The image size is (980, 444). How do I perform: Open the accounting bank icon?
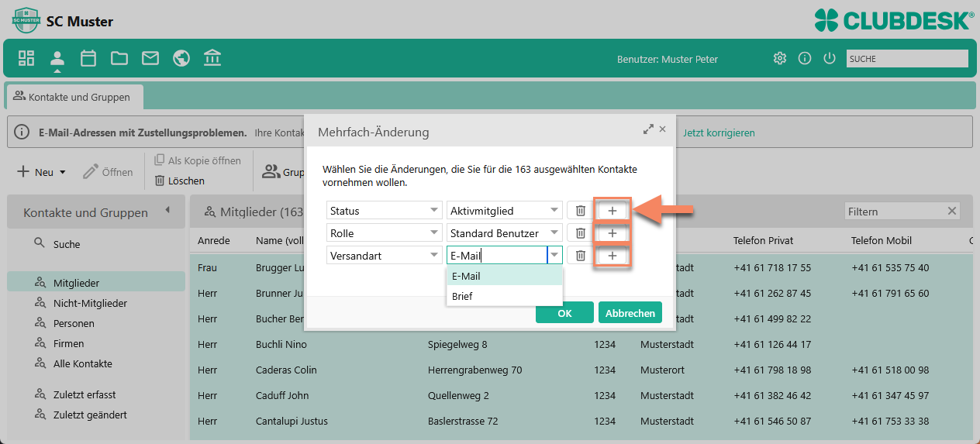[212, 58]
